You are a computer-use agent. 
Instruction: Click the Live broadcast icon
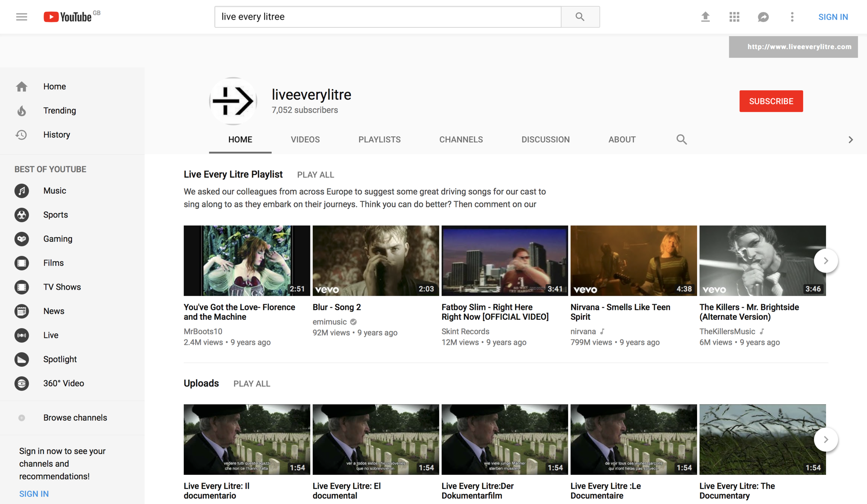pos(22,335)
